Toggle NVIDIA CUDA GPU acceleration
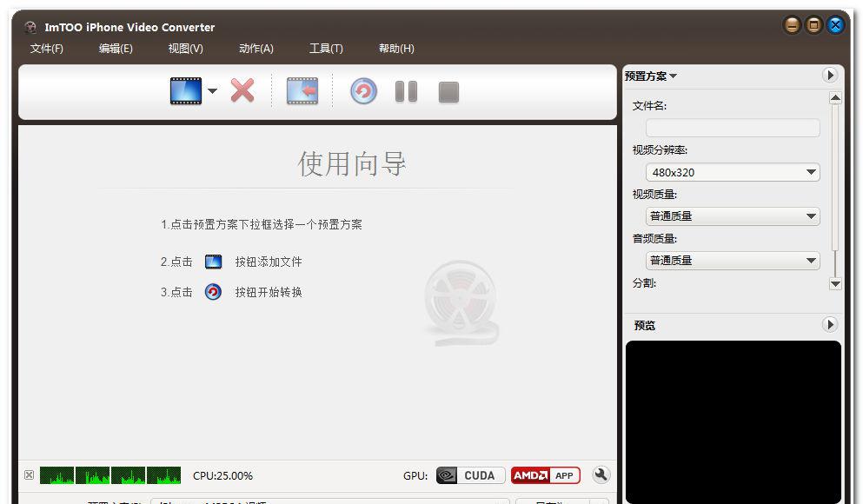This screenshot has width=863, height=504. tap(470, 475)
